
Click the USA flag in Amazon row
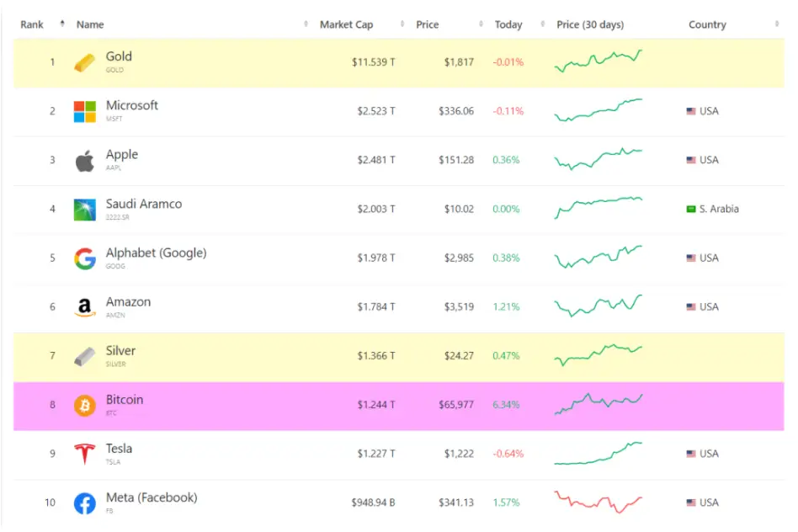(690, 306)
